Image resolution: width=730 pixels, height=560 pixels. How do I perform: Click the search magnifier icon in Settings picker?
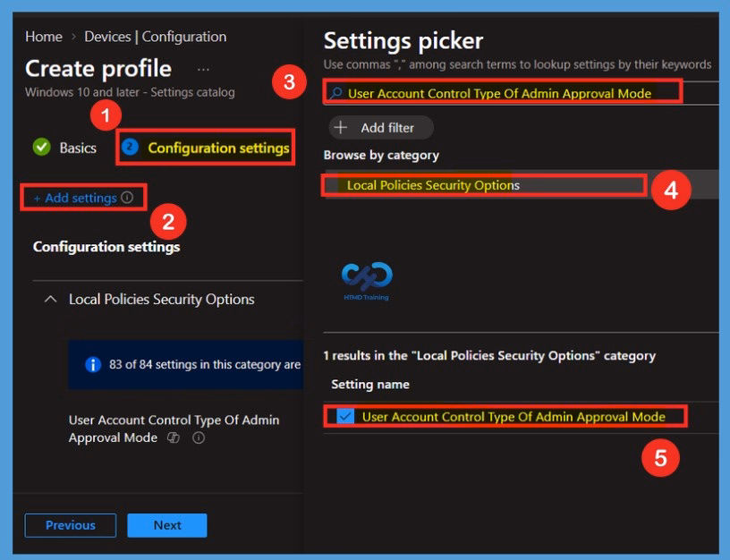click(336, 93)
